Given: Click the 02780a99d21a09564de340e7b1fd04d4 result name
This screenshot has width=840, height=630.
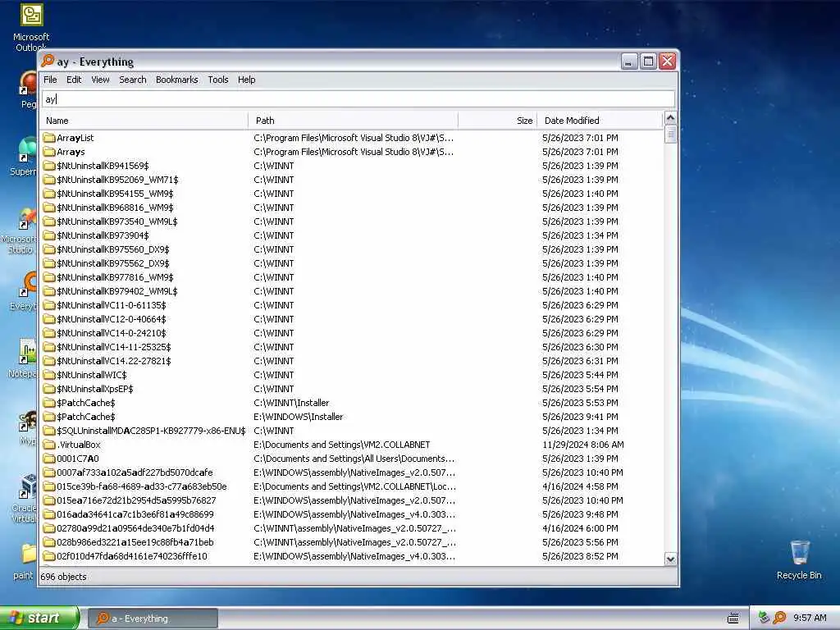Looking at the screenshot, I should point(135,527).
